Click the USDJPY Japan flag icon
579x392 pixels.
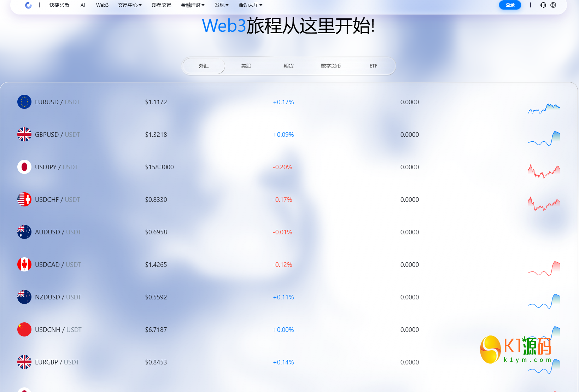tap(24, 167)
